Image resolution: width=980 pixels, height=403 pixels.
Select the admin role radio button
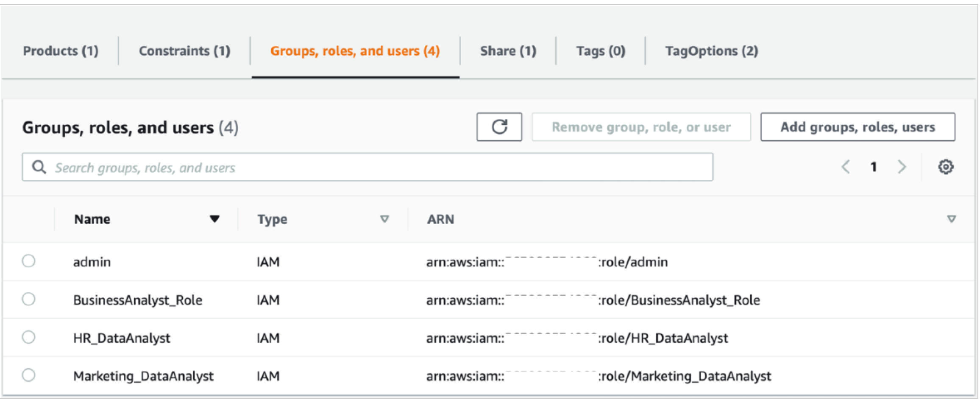28,261
